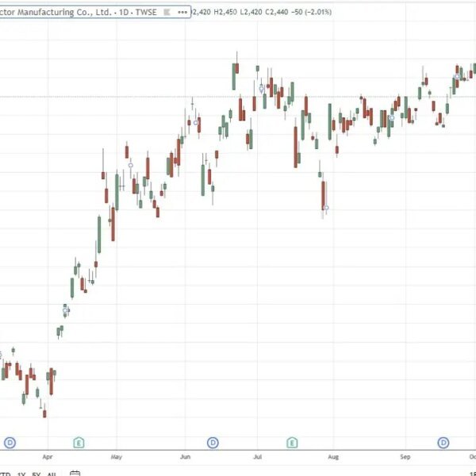Click the L2,420 low value
Image resolution: width=476 pixels, height=476 pixels.
coord(251,12)
